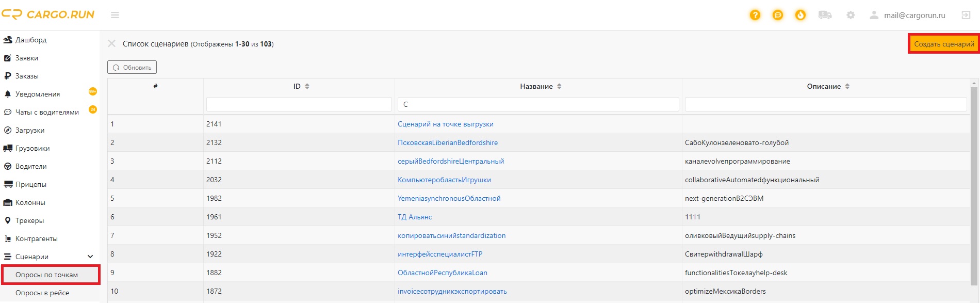Click the hamburger menu icon
Image resolution: width=980 pixels, height=303 pixels.
pos(115,15)
